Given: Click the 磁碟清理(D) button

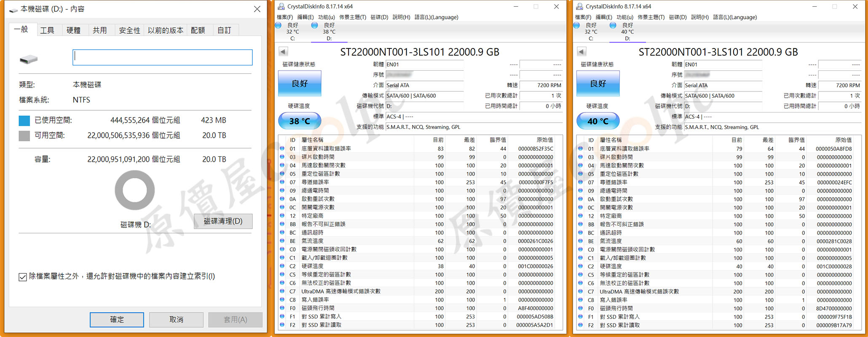Looking at the screenshot, I should click(x=223, y=221).
